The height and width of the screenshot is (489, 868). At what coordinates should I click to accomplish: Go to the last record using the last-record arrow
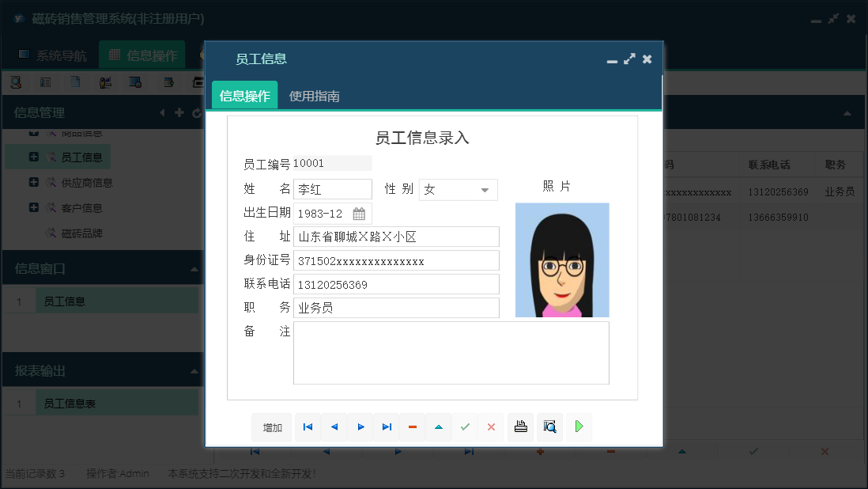click(x=387, y=426)
